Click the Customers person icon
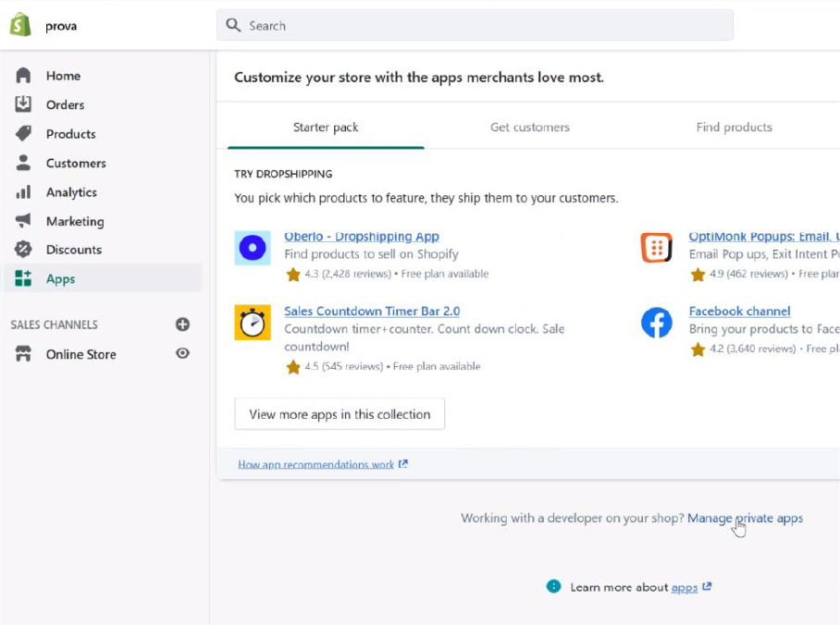Viewport: 840px width, 625px height. (23, 163)
